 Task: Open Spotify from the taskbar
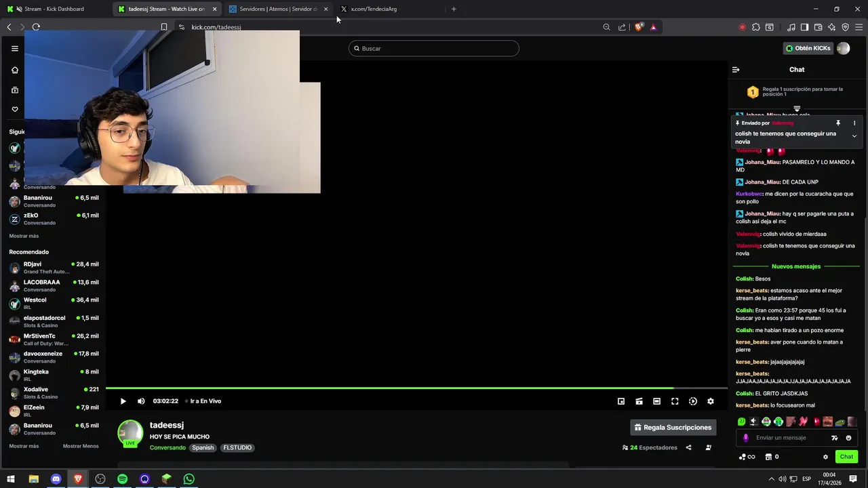click(x=122, y=479)
